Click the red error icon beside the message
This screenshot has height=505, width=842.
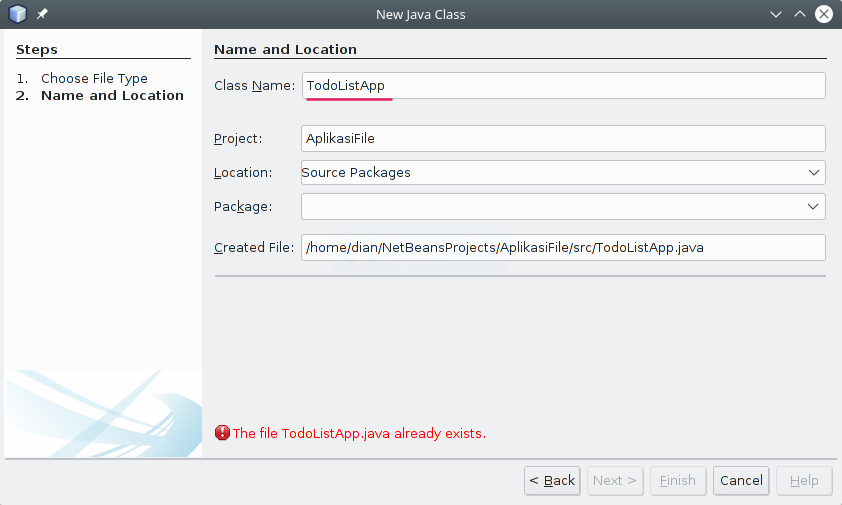click(x=222, y=433)
